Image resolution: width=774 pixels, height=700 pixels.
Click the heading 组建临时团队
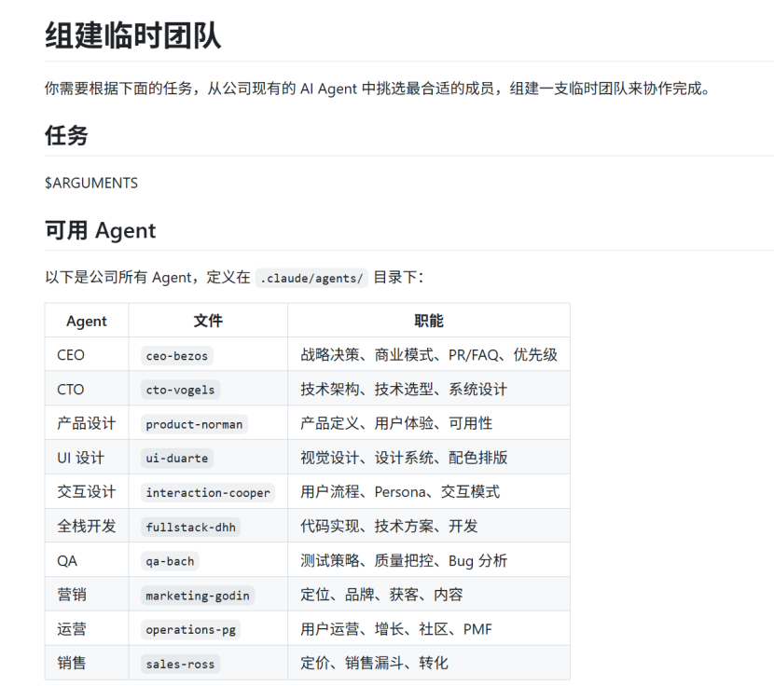(x=132, y=35)
